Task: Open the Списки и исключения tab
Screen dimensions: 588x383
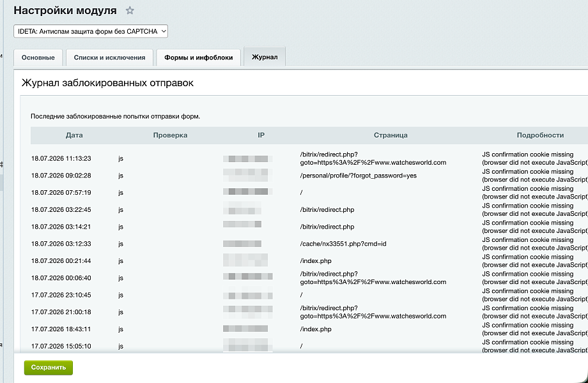Action: 109,57
